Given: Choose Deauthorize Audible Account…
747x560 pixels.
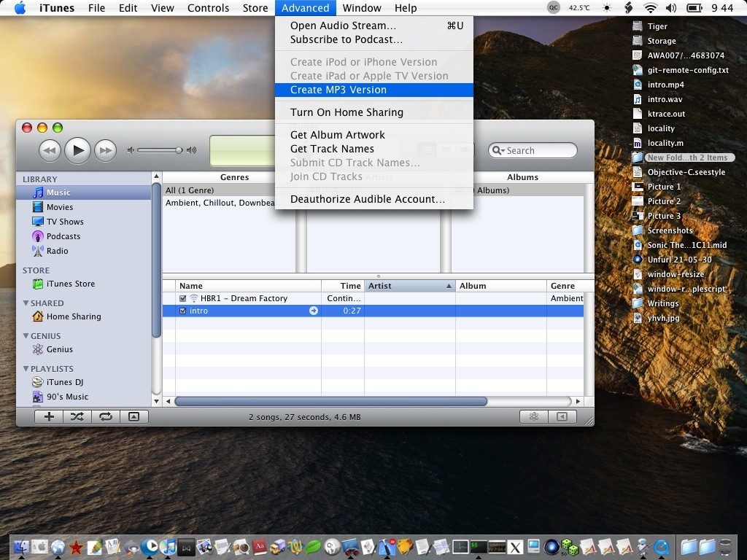Looking at the screenshot, I should (374, 199).
